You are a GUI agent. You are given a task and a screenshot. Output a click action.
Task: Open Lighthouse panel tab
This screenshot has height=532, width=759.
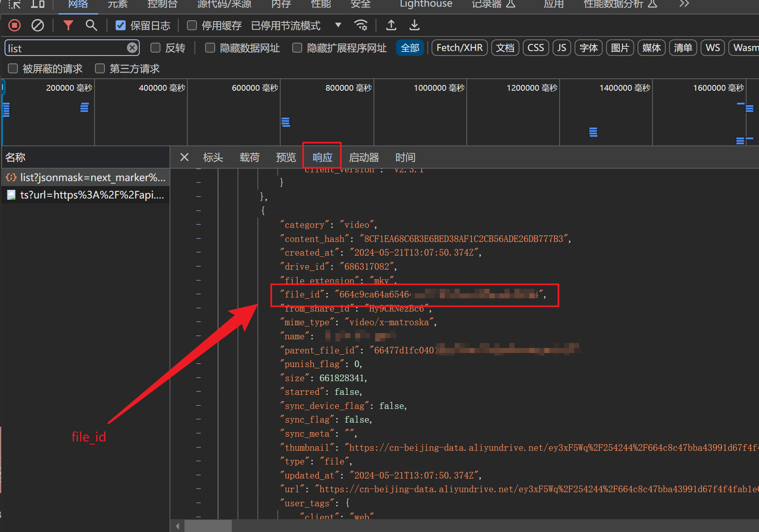[x=426, y=4]
